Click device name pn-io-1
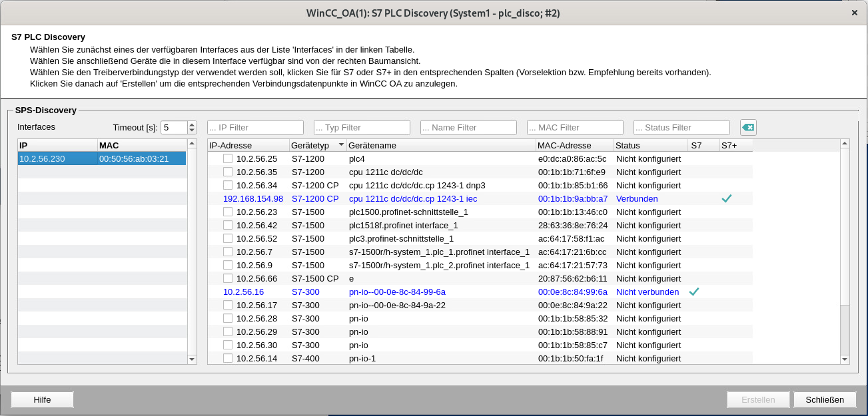Screen dimensions: 868x416 coord(362,358)
